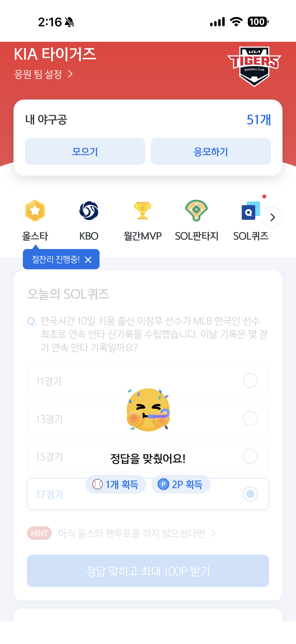Tap the P point icon in 2P 획득
296x644 pixels.
(x=163, y=484)
